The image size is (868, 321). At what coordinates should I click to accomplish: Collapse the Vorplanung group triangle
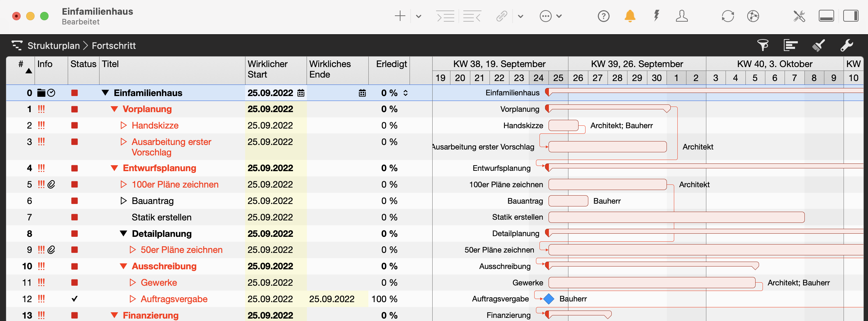point(114,109)
